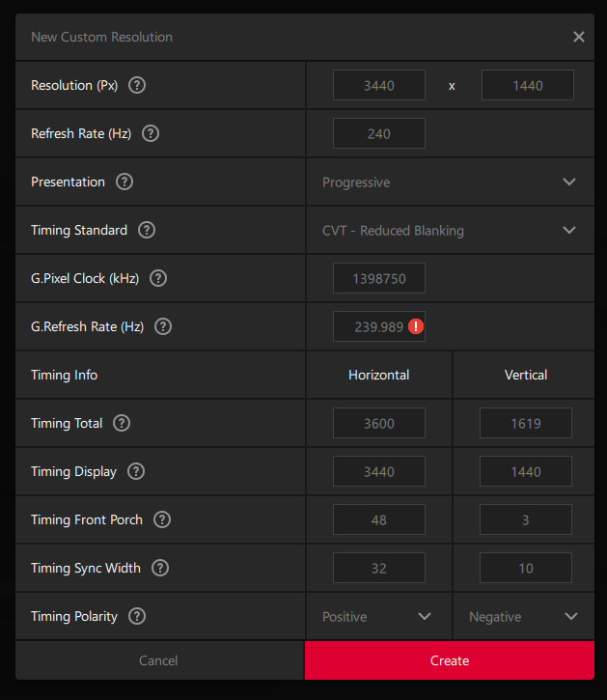Show help for the Presentation setting
This screenshot has width=607, height=700.
[x=124, y=182]
